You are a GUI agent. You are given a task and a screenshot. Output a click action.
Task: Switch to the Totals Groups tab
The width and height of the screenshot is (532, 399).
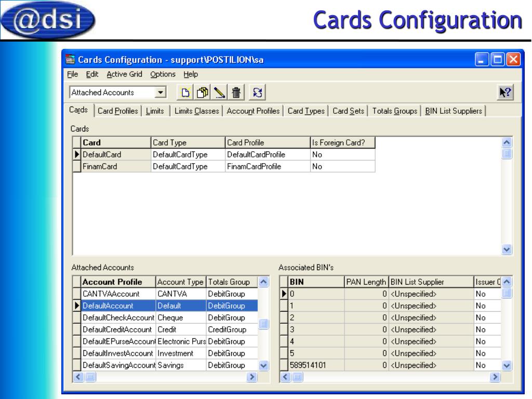pos(395,111)
